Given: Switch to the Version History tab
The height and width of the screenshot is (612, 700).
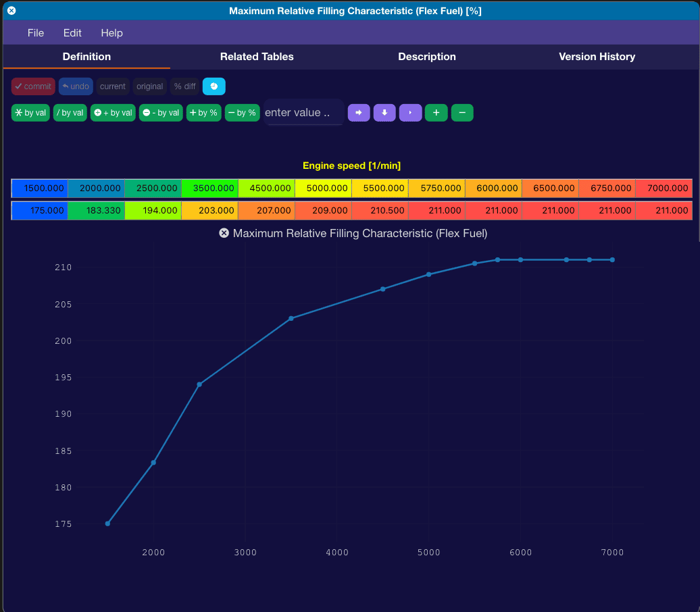Looking at the screenshot, I should (597, 57).
